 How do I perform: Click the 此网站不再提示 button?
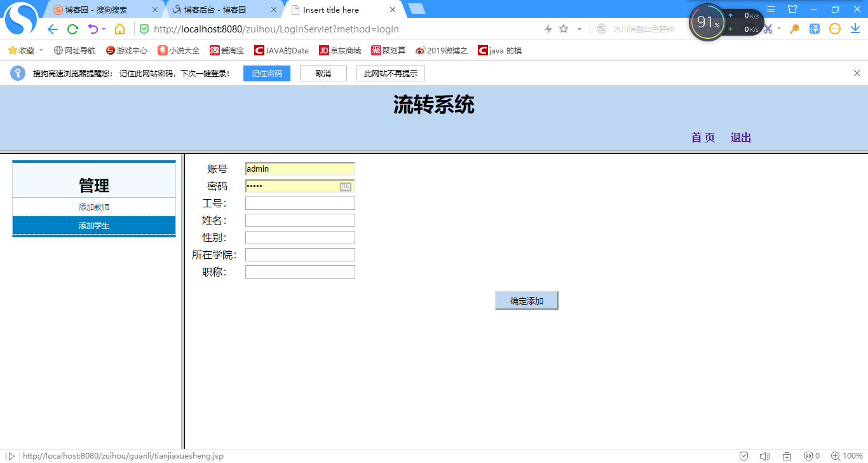391,73
